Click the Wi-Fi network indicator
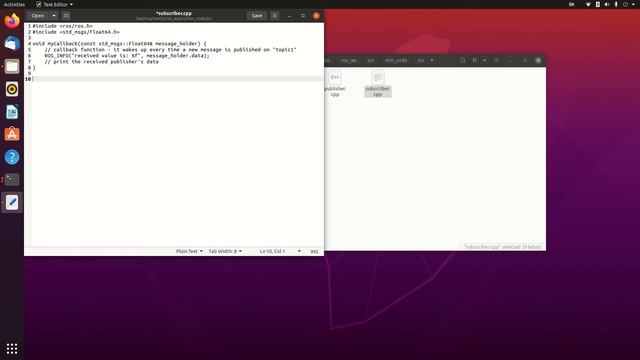The image size is (640, 360). tap(588, 4)
